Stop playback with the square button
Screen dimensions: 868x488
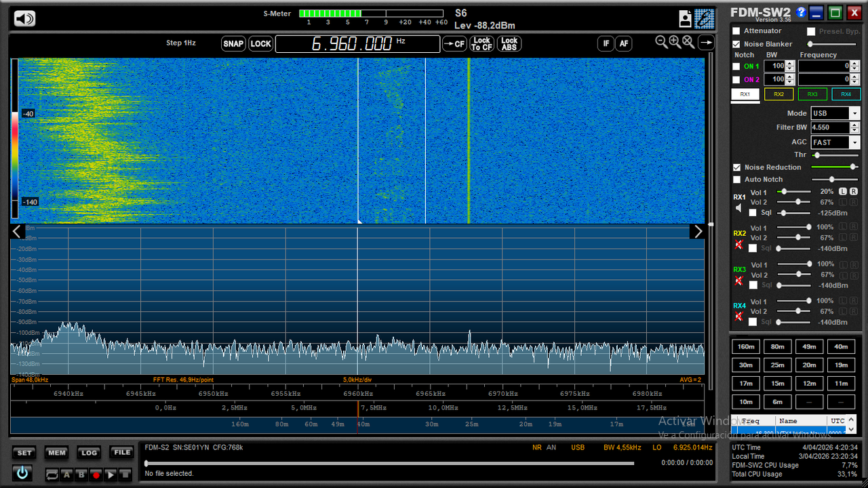(x=125, y=475)
